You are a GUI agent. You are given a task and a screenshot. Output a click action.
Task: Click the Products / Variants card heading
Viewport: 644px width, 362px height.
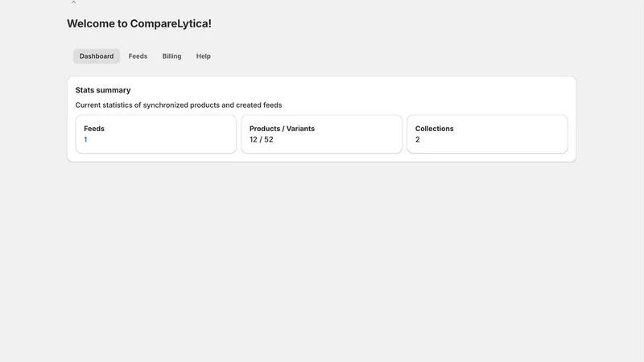click(282, 129)
